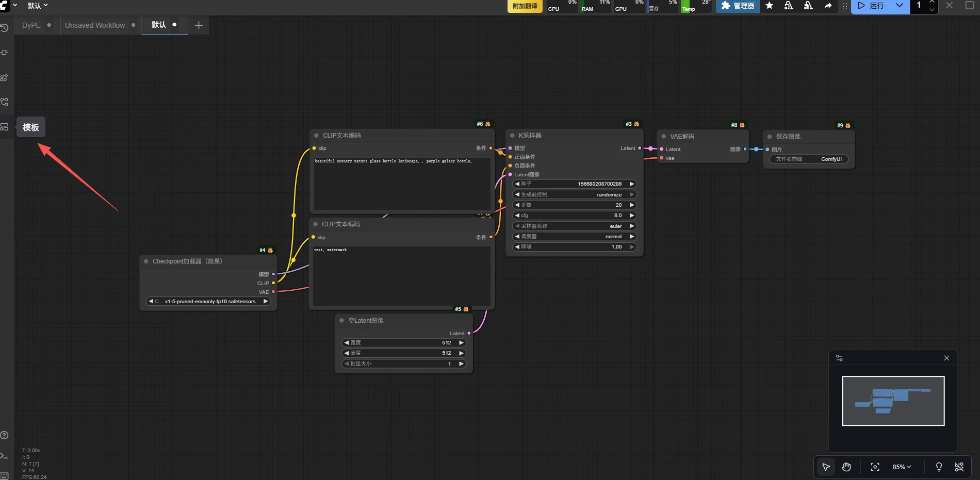This screenshot has height=480, width=980.
Task: Switch to the Unsaved Workflow tab
Action: [x=95, y=25]
